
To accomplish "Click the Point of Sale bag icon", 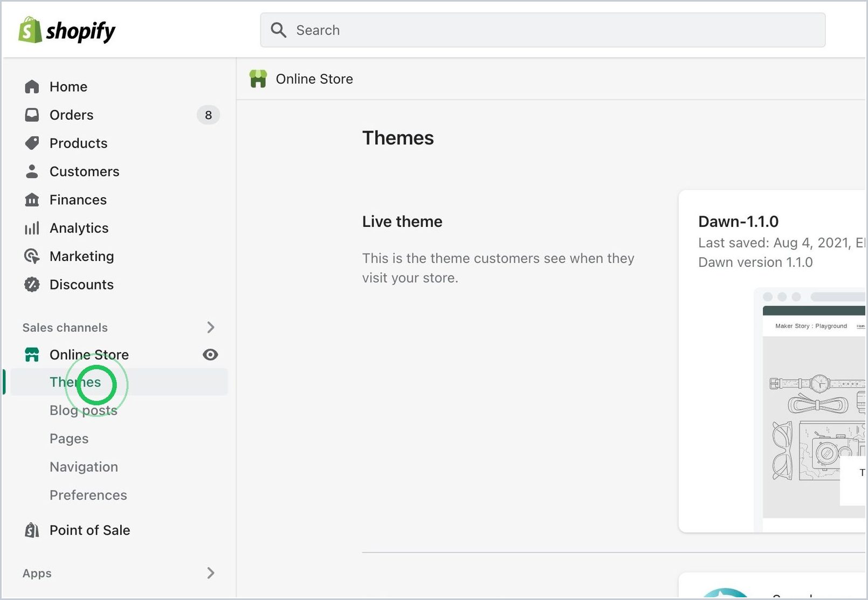I will click(x=32, y=530).
